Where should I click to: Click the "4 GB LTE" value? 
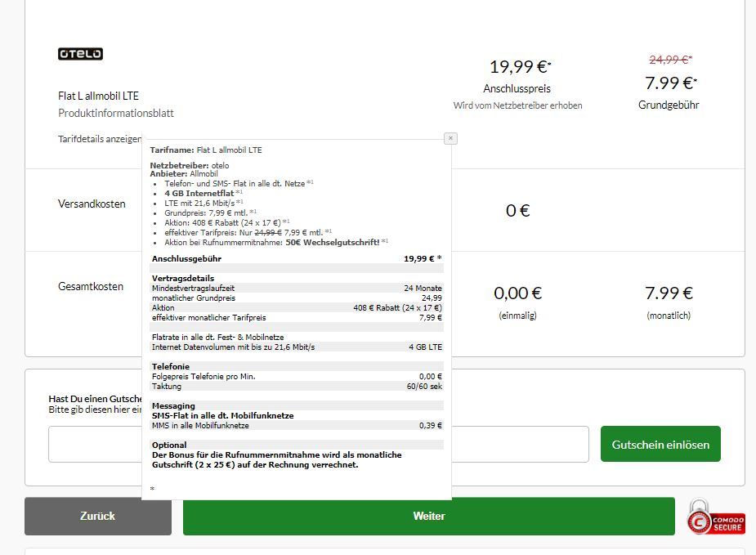[x=425, y=347]
